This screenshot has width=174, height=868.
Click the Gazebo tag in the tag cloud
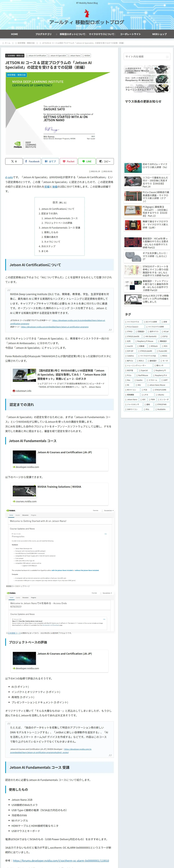[x=139, y=380]
